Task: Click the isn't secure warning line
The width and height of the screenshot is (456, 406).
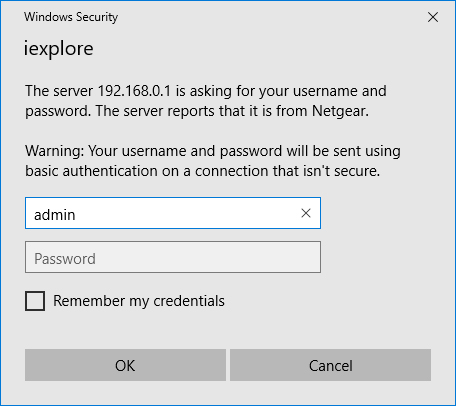Action: tap(203, 171)
